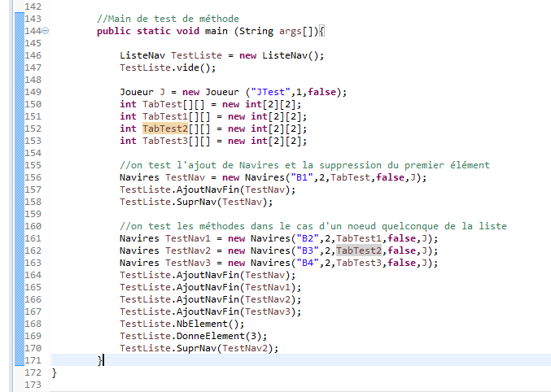The height and width of the screenshot is (392, 551).
Task: Click line number 171 in the gutter
Action: tap(33, 360)
